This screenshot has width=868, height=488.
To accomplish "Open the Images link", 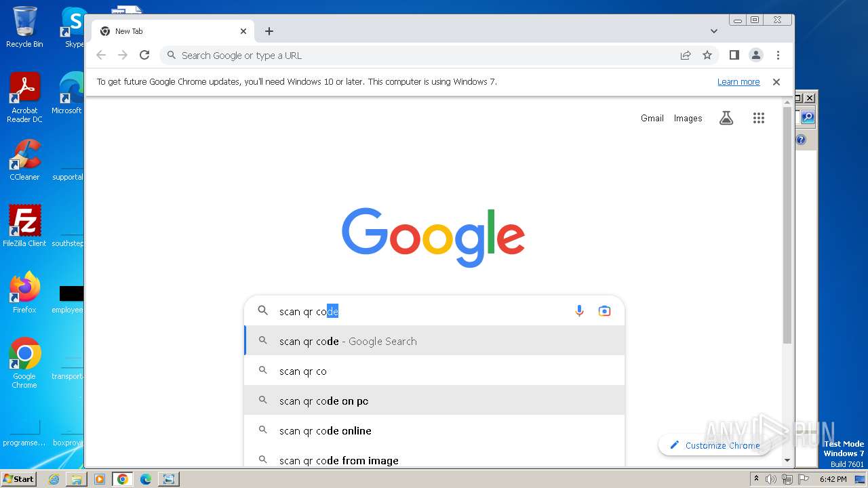I will tap(688, 118).
